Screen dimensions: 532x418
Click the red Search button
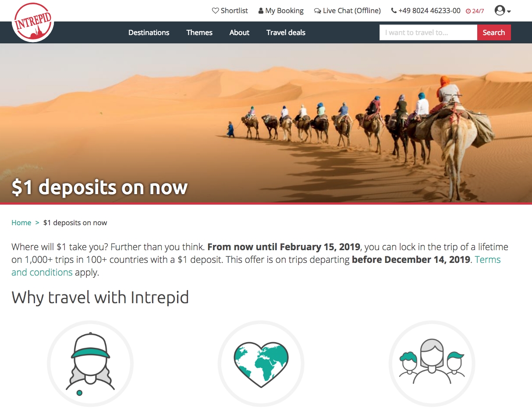494,32
